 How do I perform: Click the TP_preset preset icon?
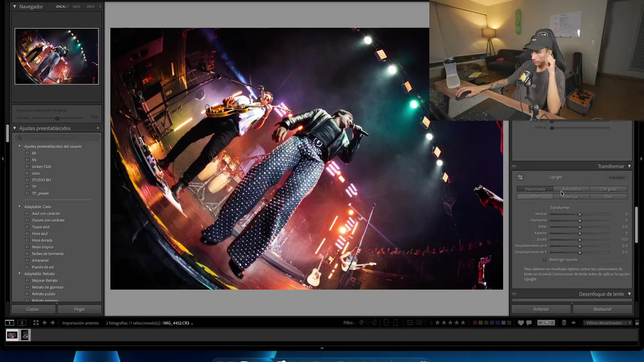27,193
